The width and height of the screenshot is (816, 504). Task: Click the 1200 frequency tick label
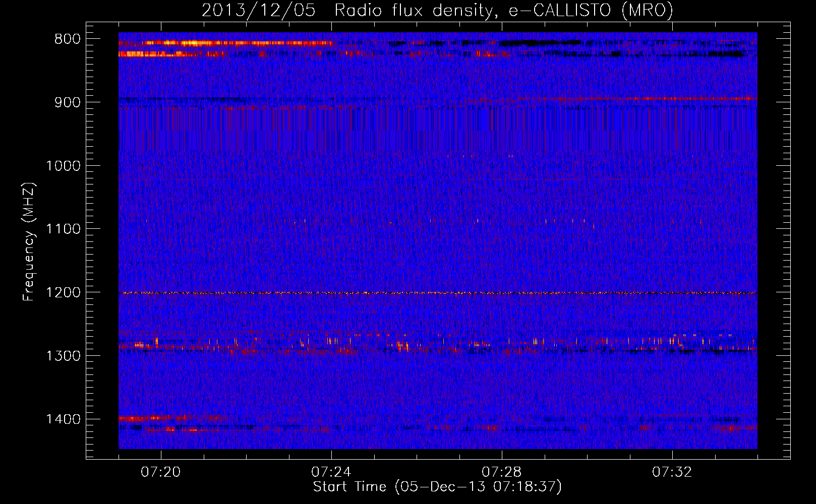coord(63,293)
